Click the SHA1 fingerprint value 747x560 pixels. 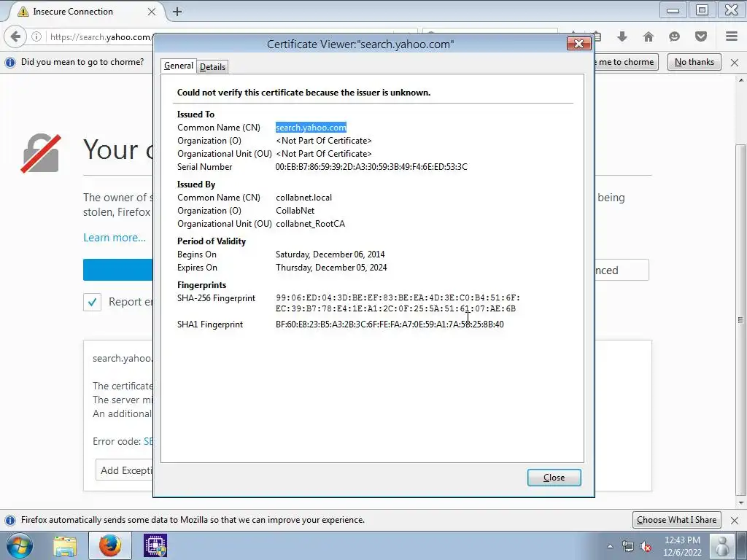point(390,324)
